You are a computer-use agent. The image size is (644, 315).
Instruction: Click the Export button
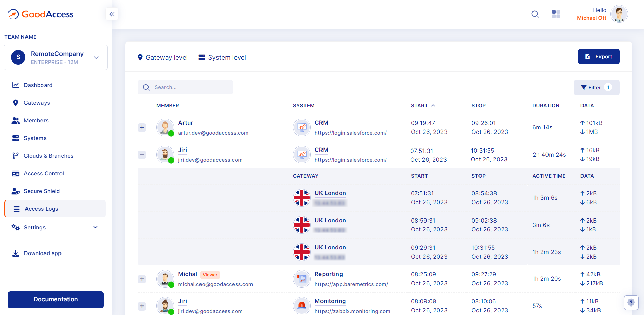click(598, 57)
